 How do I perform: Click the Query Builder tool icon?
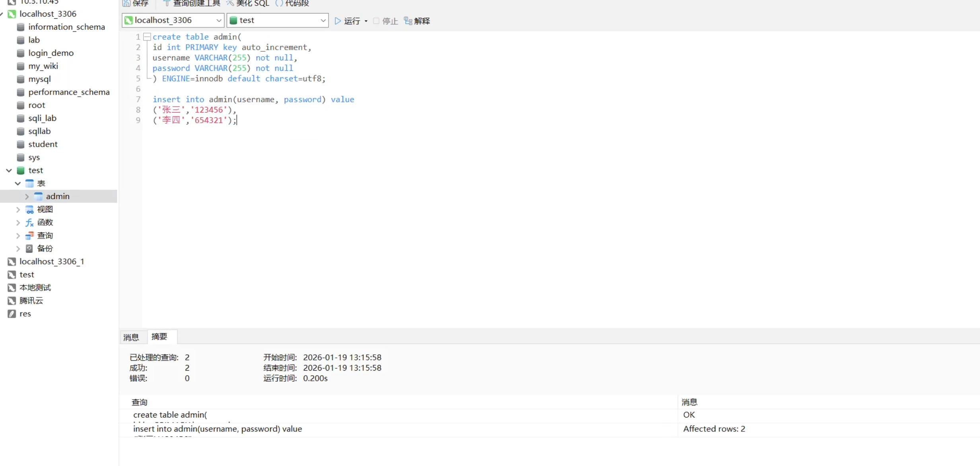[167, 3]
